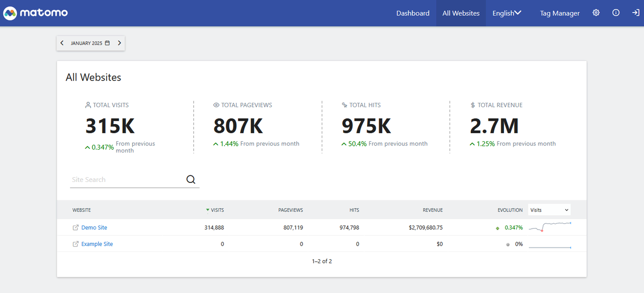Screen dimensions: 644x293
Task: Open the Demo Site link
Action: [94, 228]
